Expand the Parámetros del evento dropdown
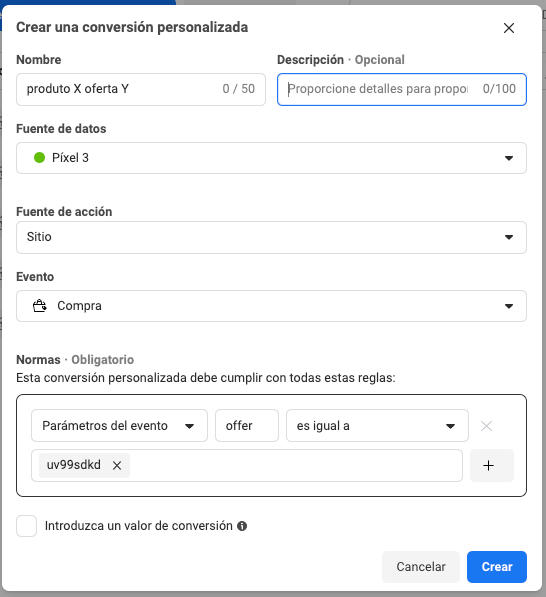This screenshot has width=546, height=597. (x=119, y=426)
